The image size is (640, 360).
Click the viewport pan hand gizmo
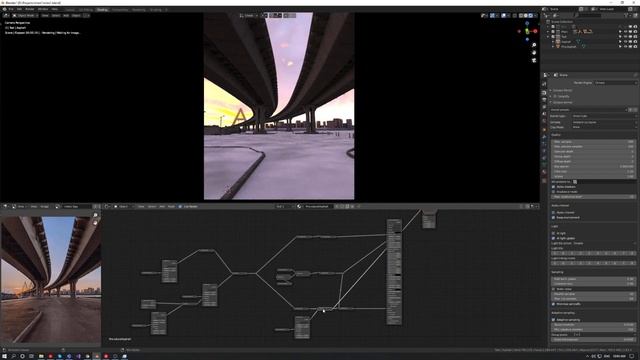tap(534, 52)
